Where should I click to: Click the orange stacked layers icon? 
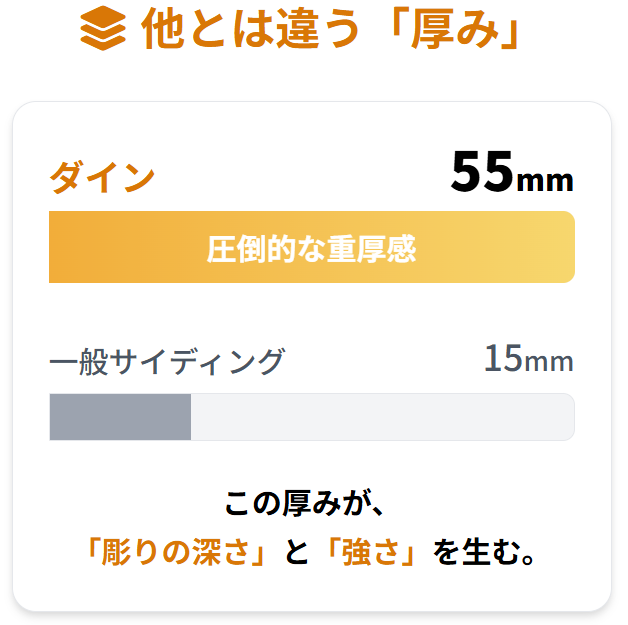(103, 29)
